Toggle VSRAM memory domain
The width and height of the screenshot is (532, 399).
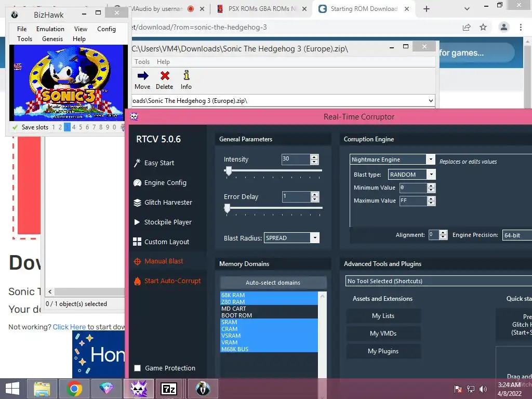pos(269,336)
